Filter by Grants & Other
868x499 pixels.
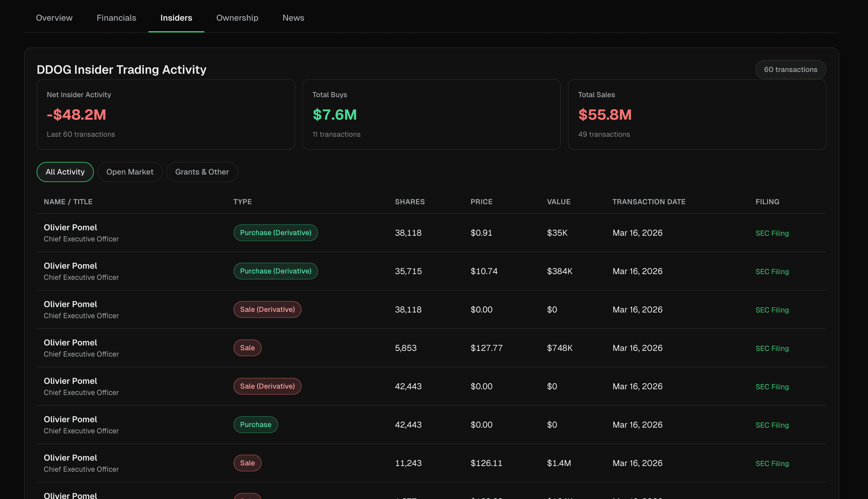tap(202, 172)
